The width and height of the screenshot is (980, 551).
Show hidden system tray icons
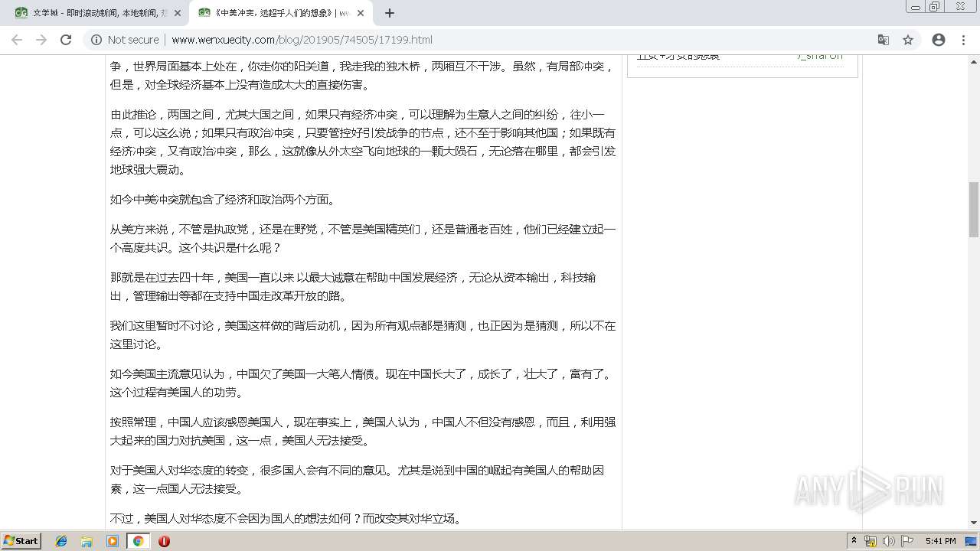tap(854, 541)
